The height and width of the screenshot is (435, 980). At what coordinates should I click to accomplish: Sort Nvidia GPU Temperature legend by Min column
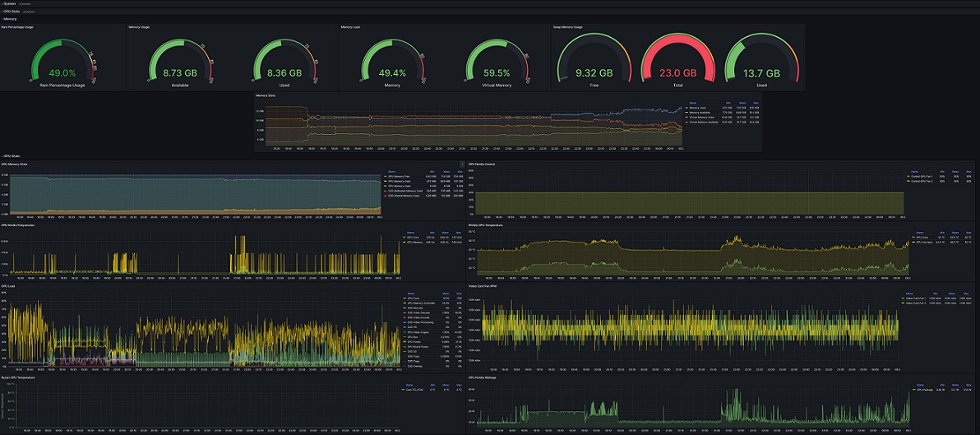(x=942, y=233)
